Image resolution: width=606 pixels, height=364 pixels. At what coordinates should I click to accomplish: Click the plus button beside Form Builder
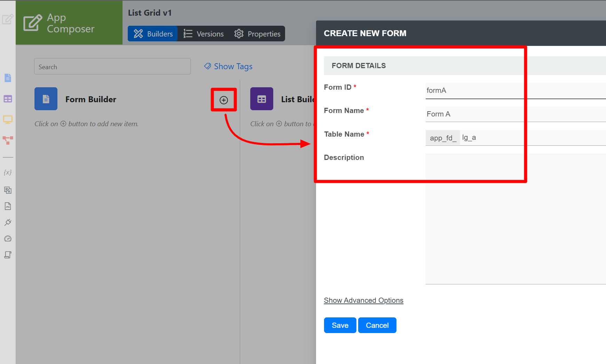pos(223,100)
